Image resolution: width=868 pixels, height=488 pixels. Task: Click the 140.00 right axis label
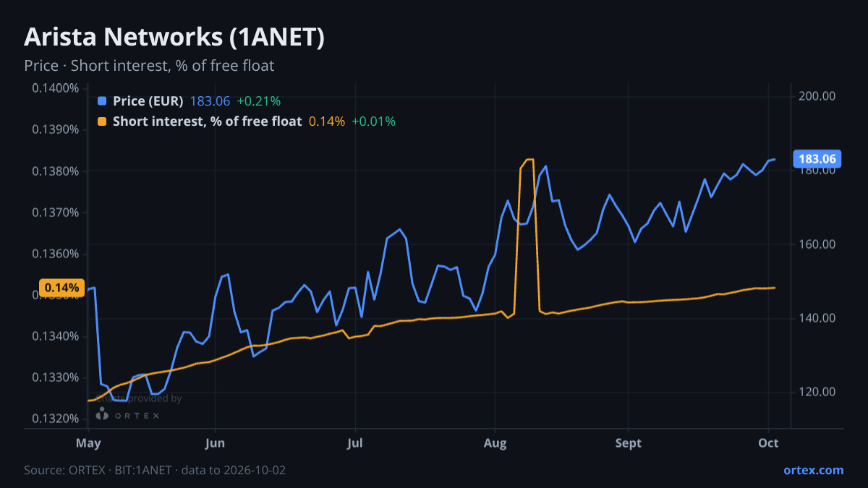817,318
